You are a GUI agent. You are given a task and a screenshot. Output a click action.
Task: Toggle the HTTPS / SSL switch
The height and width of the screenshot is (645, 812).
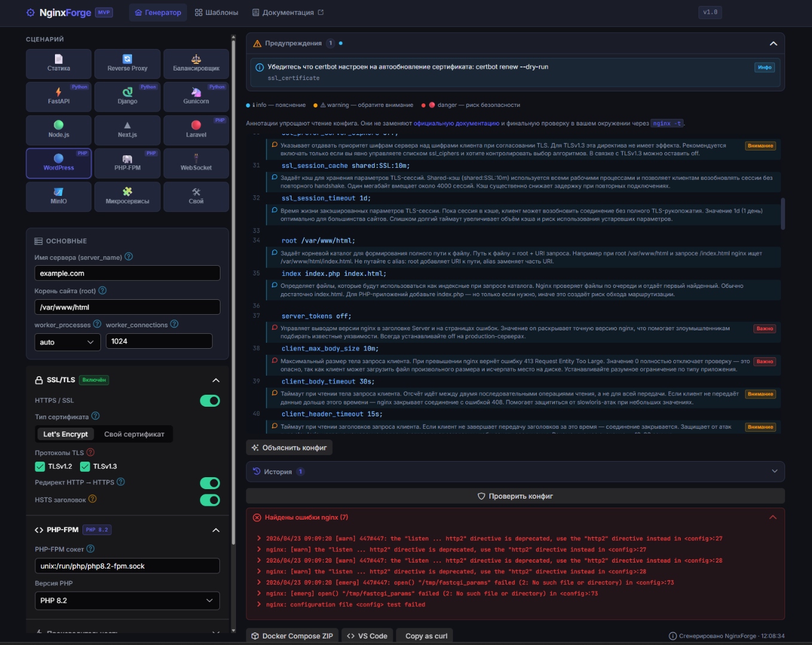(x=210, y=401)
